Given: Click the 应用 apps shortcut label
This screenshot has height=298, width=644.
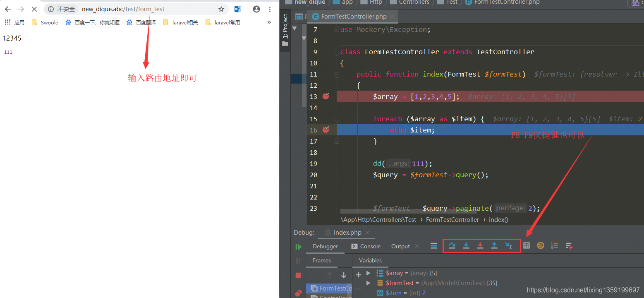Looking at the screenshot, I should (19, 22).
